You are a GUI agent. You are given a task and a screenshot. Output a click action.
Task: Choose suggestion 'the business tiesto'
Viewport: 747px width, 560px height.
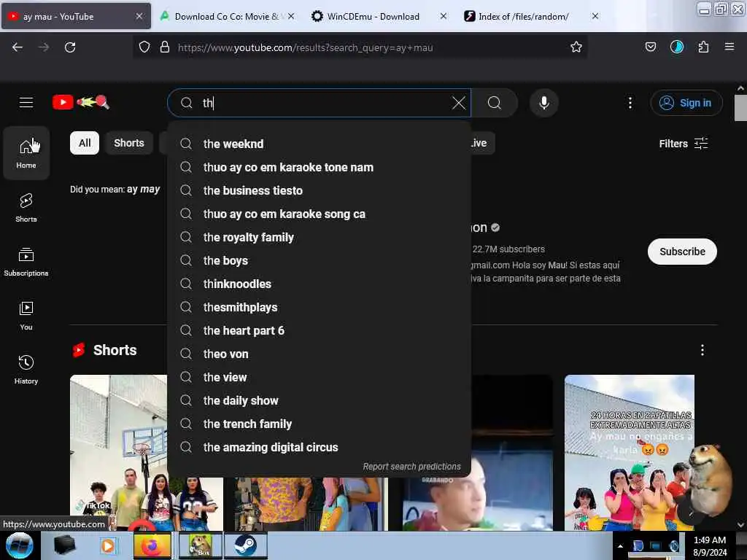[320, 190]
